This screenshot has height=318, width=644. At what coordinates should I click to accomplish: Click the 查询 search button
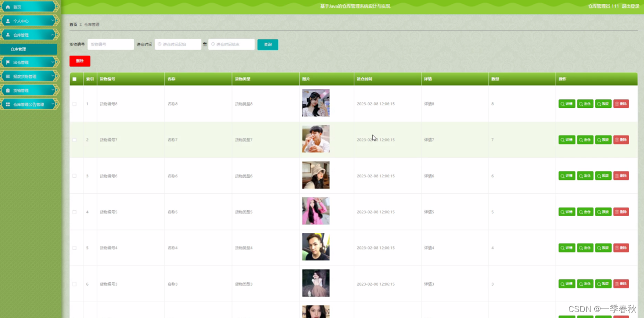268,44
